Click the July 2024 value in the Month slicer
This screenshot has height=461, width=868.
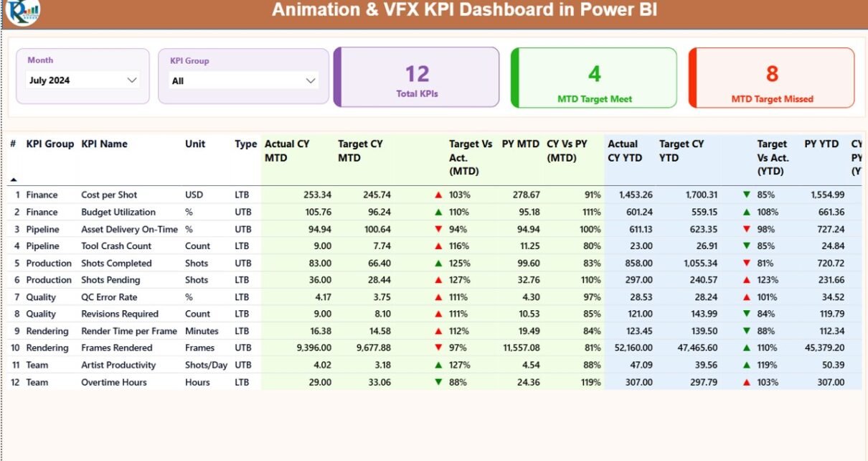point(50,80)
